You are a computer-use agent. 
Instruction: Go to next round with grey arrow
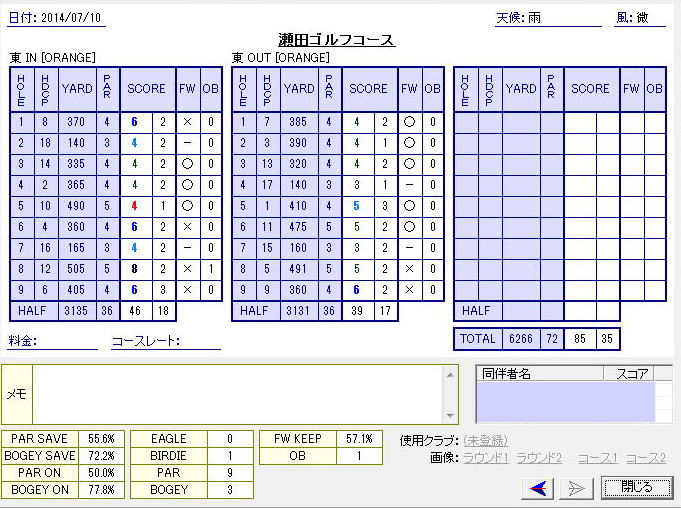point(575,488)
